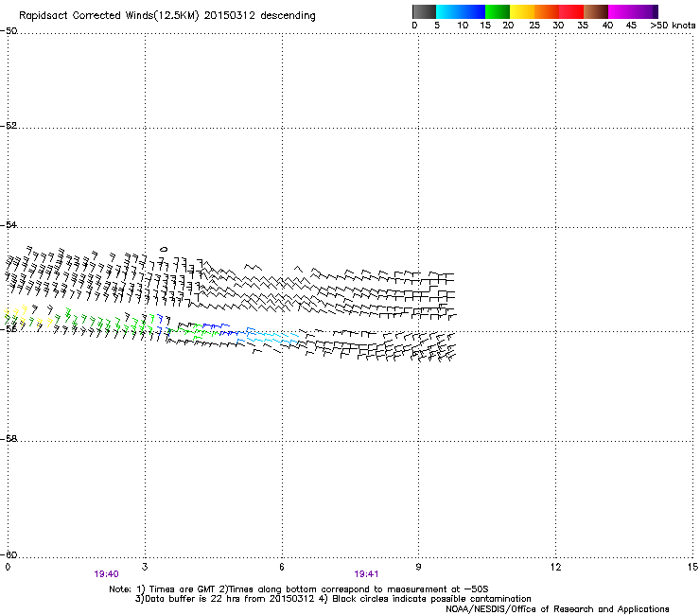Click the cyan 5-10 knots color band
Image resolution: width=700 pixels, height=615 pixels.
point(448,11)
